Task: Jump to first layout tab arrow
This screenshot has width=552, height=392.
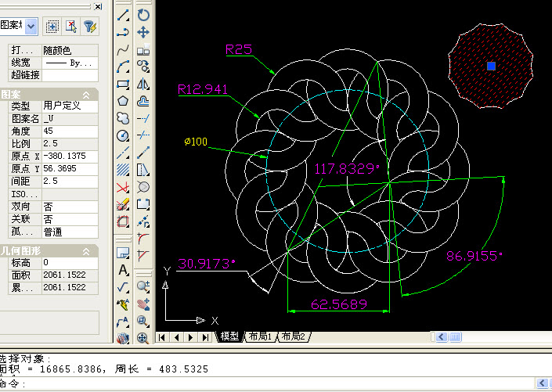Action: pyautogui.click(x=162, y=337)
